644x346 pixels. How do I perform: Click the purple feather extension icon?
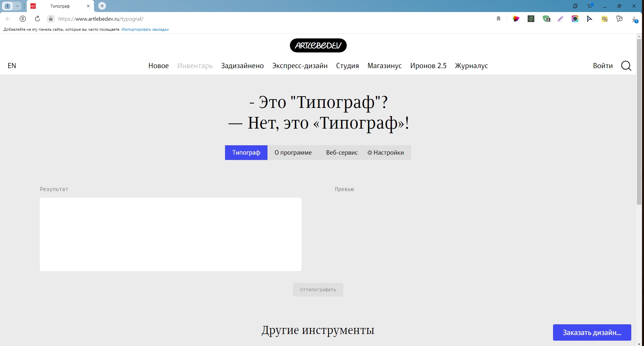560,19
